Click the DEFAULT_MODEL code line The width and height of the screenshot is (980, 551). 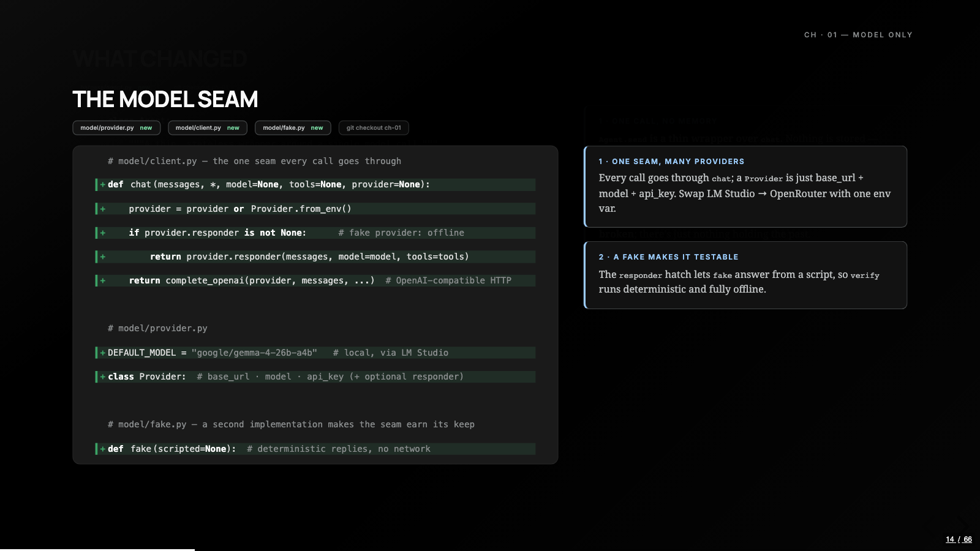[315, 353]
